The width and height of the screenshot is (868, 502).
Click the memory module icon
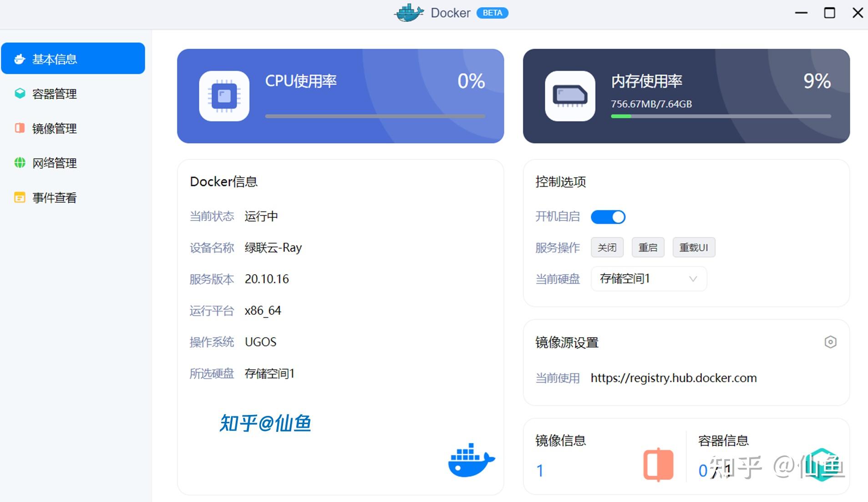[x=570, y=96]
